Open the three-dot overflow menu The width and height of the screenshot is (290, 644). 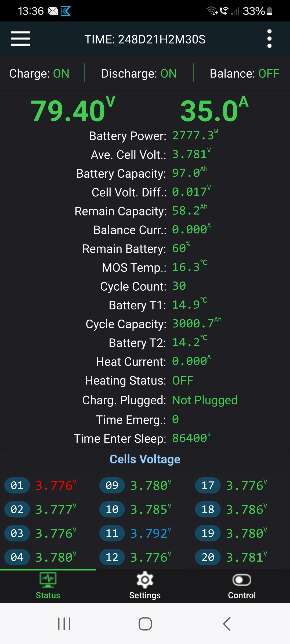tap(269, 39)
